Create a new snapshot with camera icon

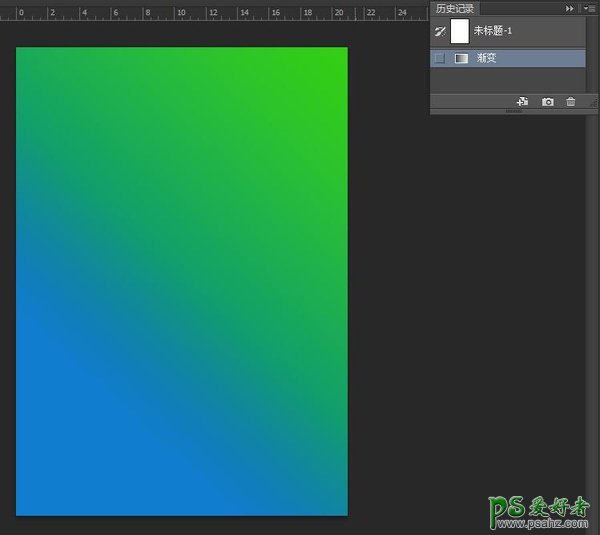548,102
